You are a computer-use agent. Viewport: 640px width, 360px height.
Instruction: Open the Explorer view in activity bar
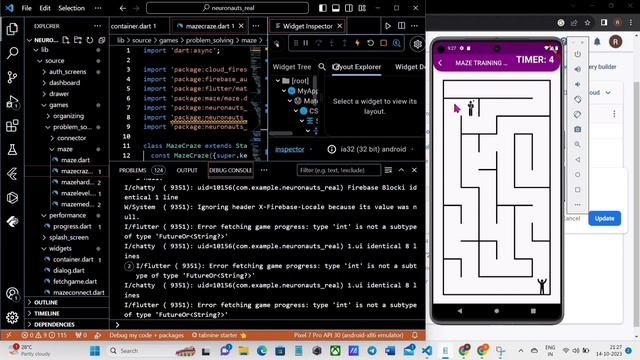point(12,29)
